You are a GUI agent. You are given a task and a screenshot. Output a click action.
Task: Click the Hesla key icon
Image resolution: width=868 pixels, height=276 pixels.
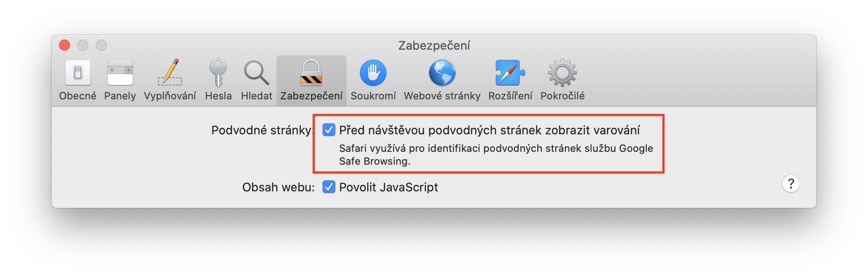218,73
